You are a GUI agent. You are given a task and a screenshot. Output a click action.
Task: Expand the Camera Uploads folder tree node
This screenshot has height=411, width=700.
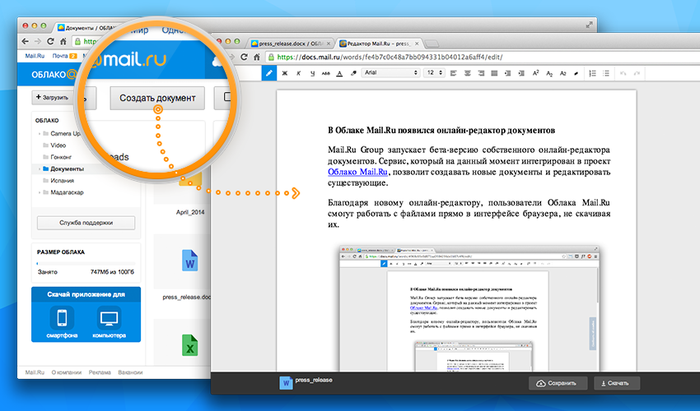pos(39,134)
